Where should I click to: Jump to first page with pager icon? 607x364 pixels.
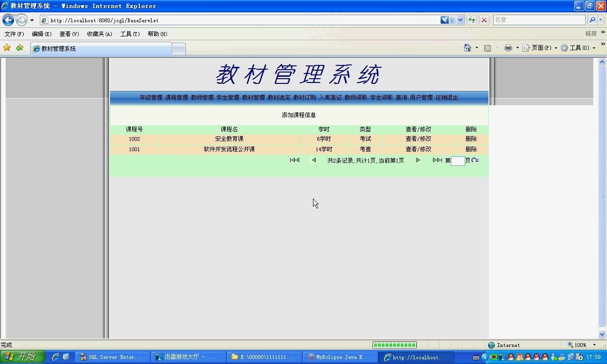pyautogui.click(x=294, y=160)
